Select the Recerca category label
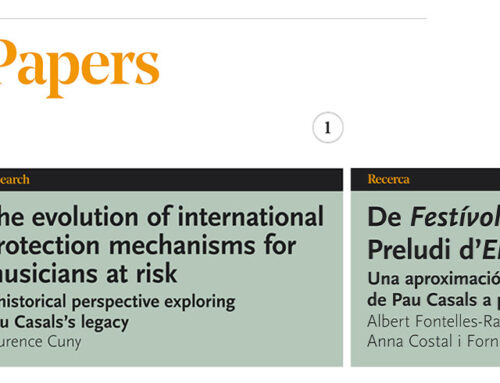 388,179
